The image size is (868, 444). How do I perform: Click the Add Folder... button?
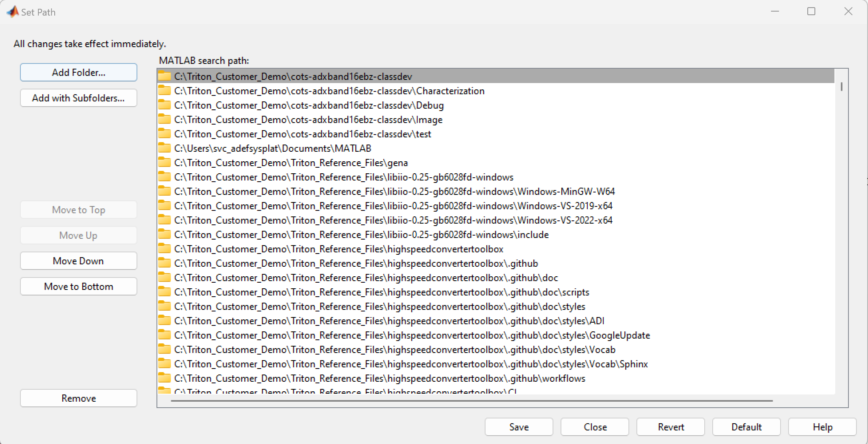(x=79, y=72)
